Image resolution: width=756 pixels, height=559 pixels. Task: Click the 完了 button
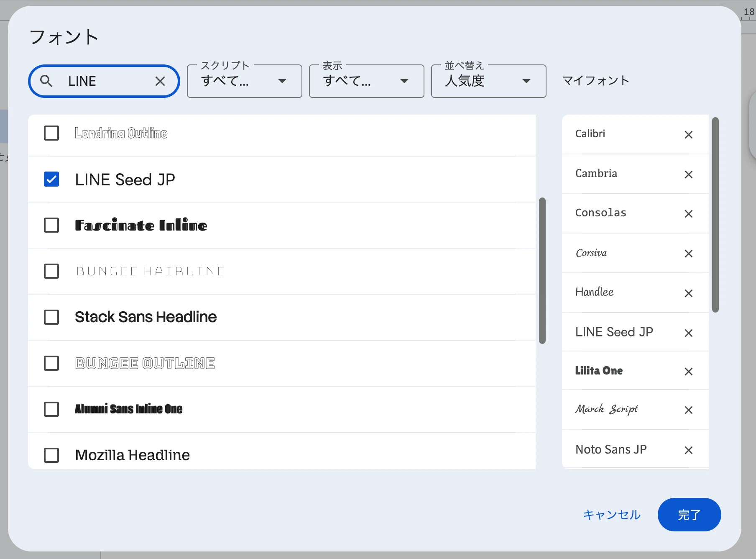[689, 515]
